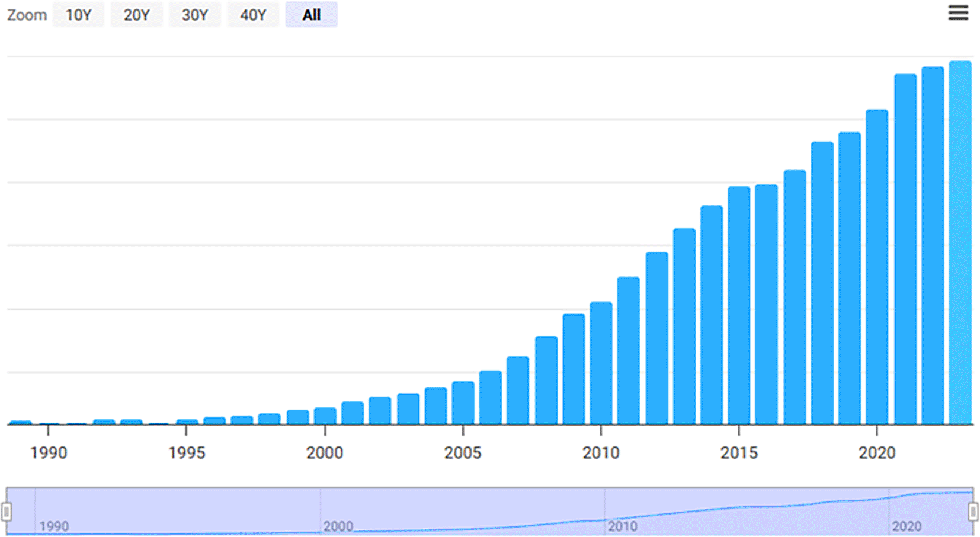
Task: Select the 2021 bar in chart
Action: tap(905, 249)
